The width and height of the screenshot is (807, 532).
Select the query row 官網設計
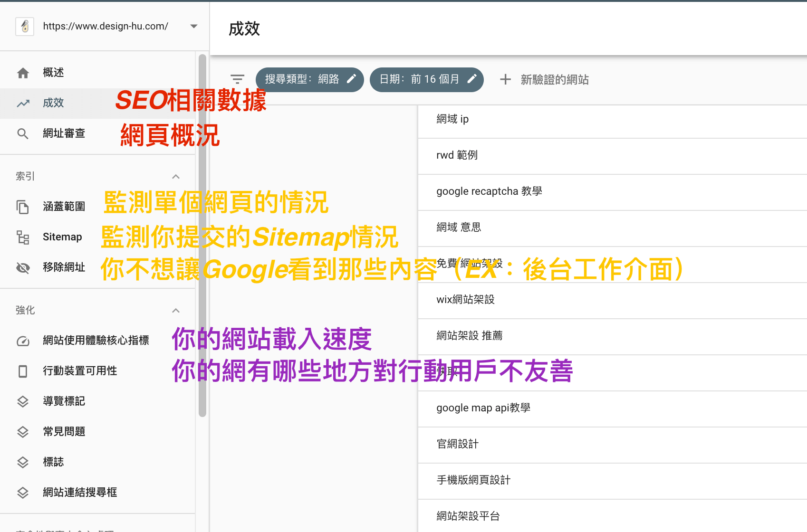pyautogui.click(x=612, y=444)
